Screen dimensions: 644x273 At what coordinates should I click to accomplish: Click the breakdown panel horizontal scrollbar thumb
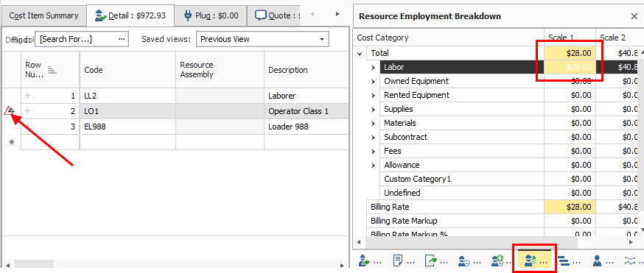point(471,243)
